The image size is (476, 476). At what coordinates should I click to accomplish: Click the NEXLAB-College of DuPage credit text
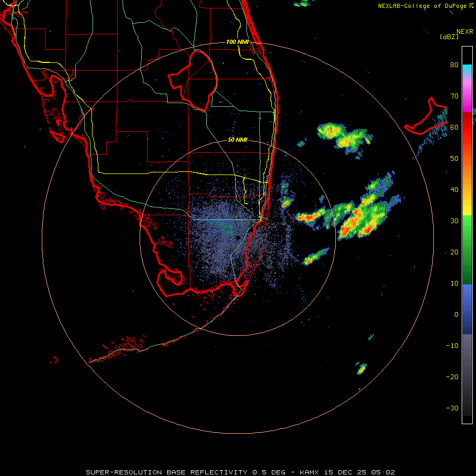(426, 6)
